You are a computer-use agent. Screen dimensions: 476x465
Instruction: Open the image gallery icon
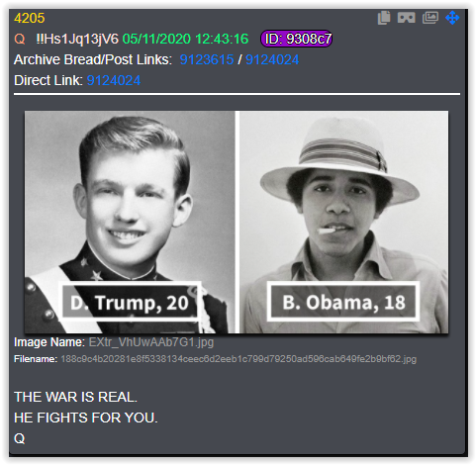point(430,18)
